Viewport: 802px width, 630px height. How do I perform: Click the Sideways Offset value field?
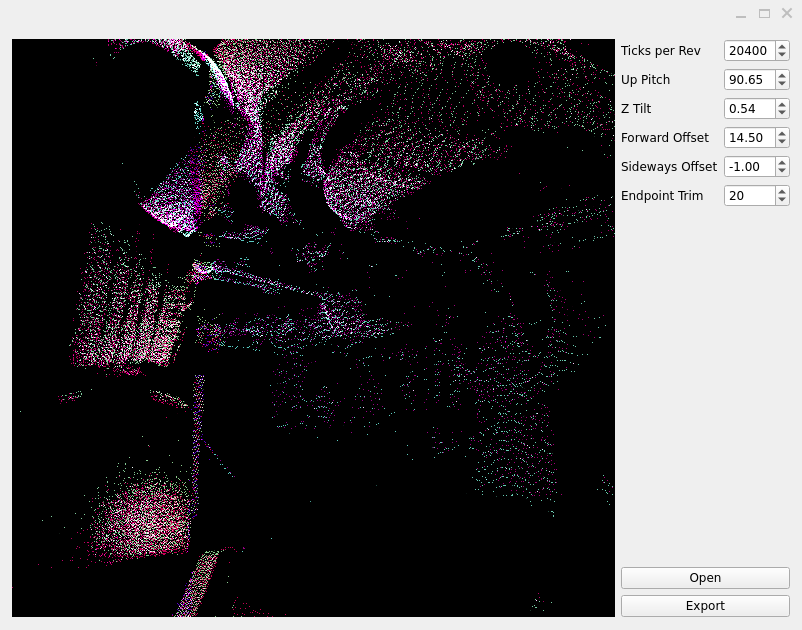(x=749, y=167)
